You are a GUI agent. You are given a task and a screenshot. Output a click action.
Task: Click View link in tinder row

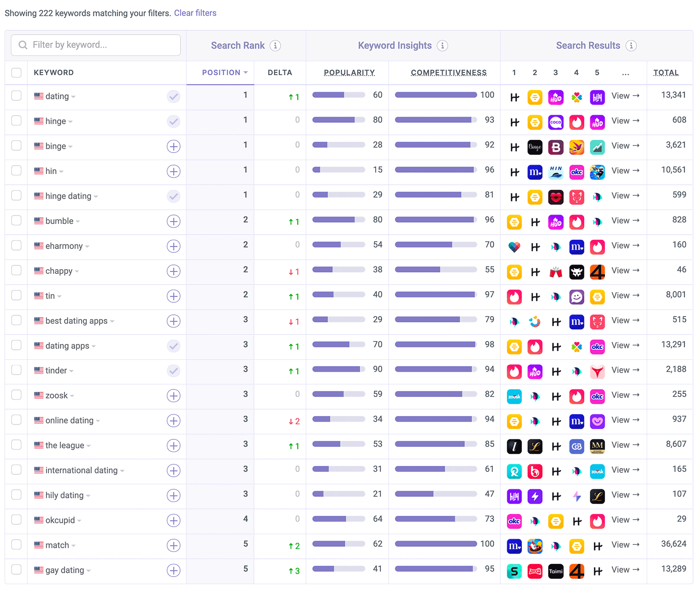[625, 370]
